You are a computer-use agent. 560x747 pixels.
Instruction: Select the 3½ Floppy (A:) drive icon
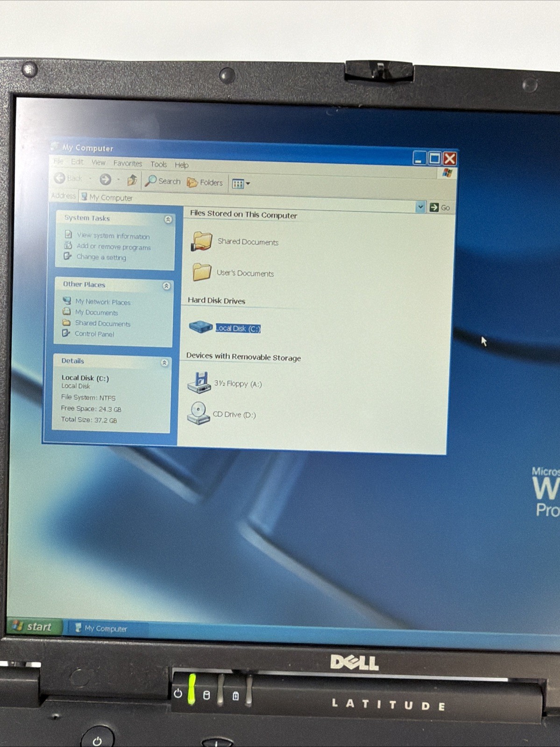[199, 383]
